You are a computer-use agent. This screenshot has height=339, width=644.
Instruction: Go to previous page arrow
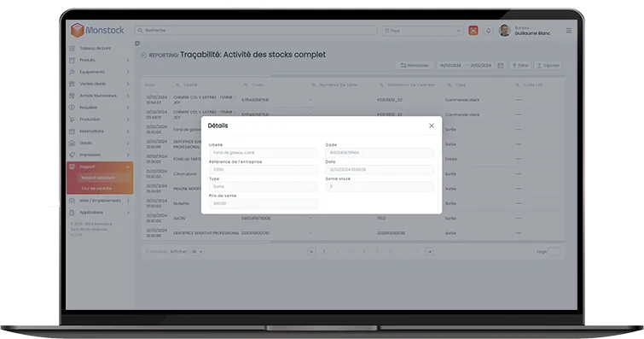click(311, 251)
